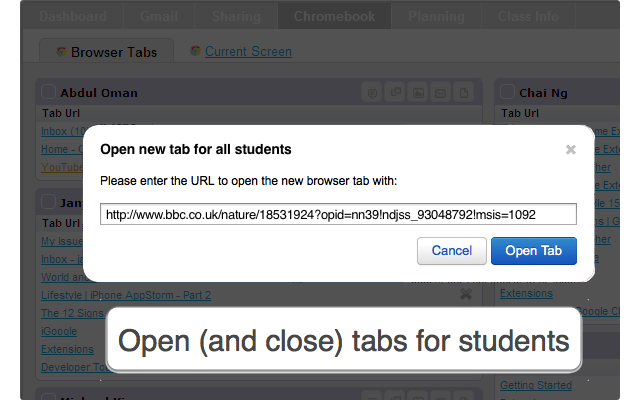Close the Lifestyle iPhone.AppStorm tab with X
The width and height of the screenshot is (640, 400).
[466, 294]
